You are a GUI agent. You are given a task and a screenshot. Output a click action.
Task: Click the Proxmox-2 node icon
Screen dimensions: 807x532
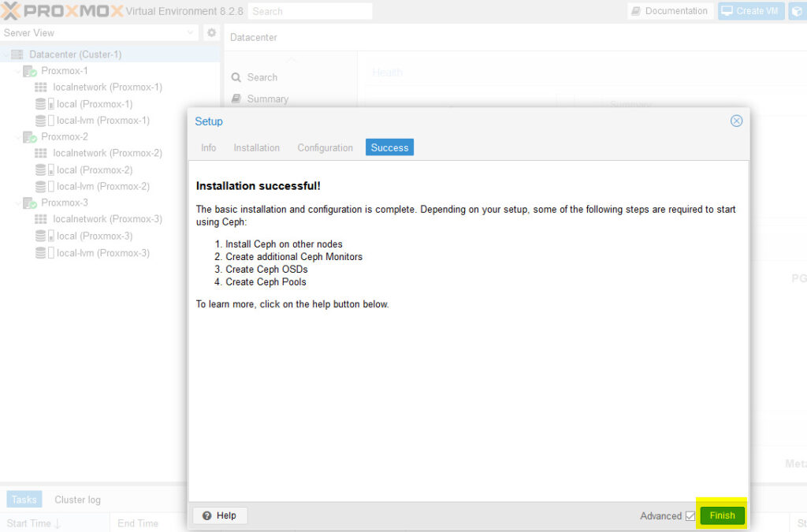coord(30,137)
